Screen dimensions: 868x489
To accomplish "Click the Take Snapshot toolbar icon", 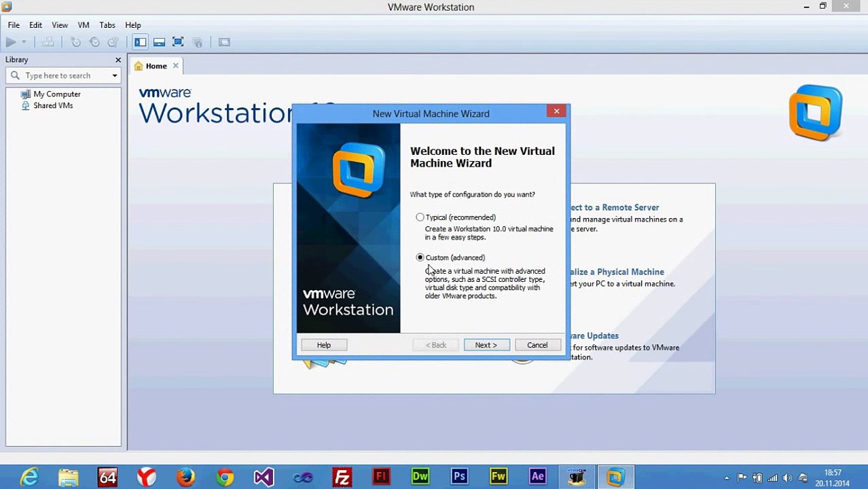I will pyautogui.click(x=75, y=42).
